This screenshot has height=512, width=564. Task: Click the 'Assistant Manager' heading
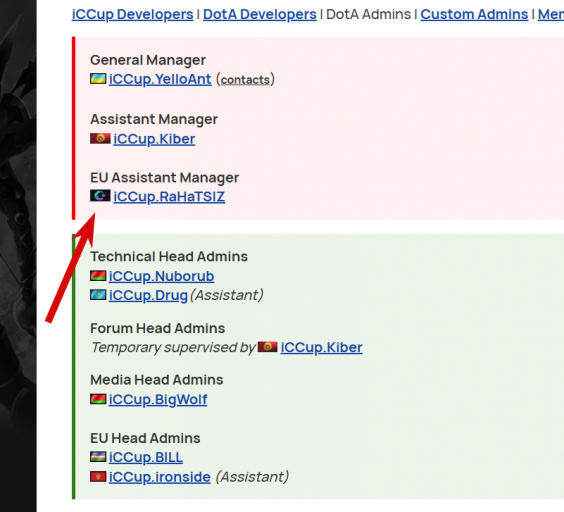pyautogui.click(x=154, y=119)
